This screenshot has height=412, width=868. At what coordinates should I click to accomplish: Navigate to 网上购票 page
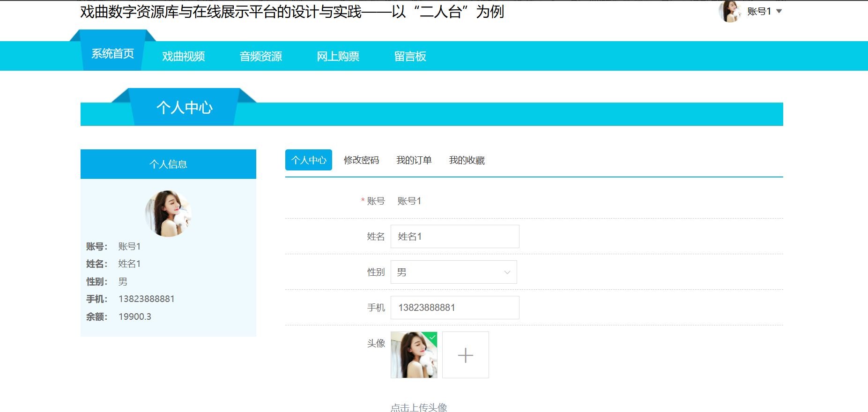338,56
